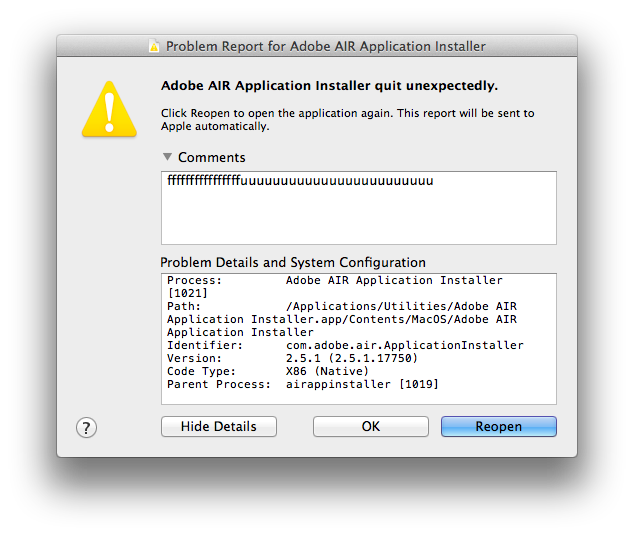
Task: Click the bold 'quit unexpectedly' heading
Action: [x=330, y=86]
